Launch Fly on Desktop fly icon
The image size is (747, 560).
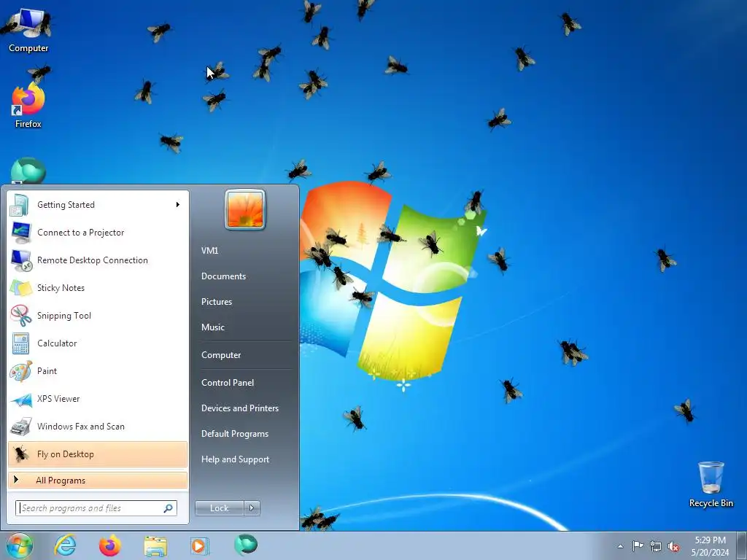(x=20, y=454)
